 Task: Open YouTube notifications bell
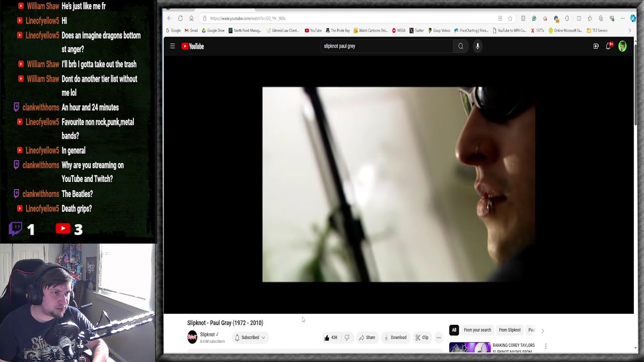click(609, 46)
